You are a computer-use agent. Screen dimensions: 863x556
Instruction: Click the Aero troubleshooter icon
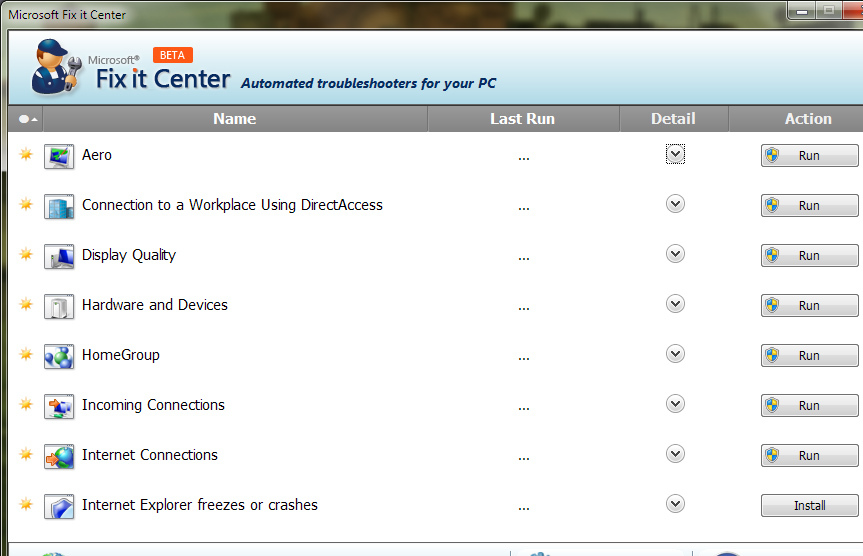[x=59, y=156]
